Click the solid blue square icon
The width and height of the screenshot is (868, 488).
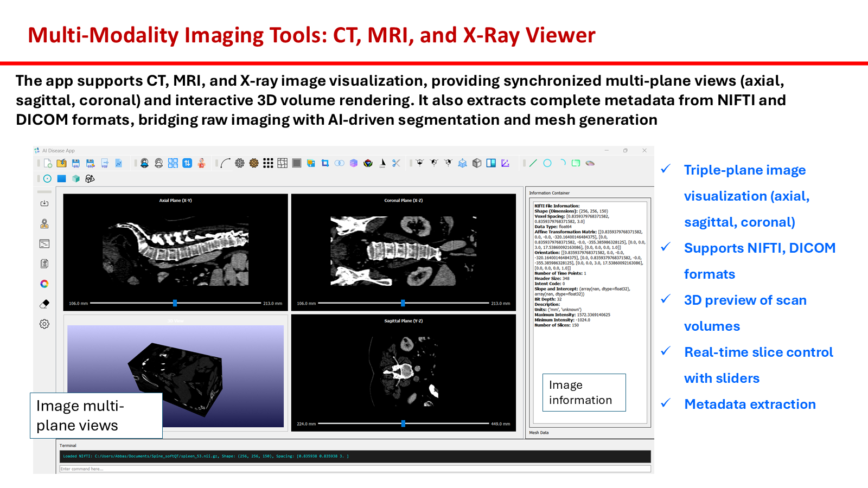[x=61, y=178]
